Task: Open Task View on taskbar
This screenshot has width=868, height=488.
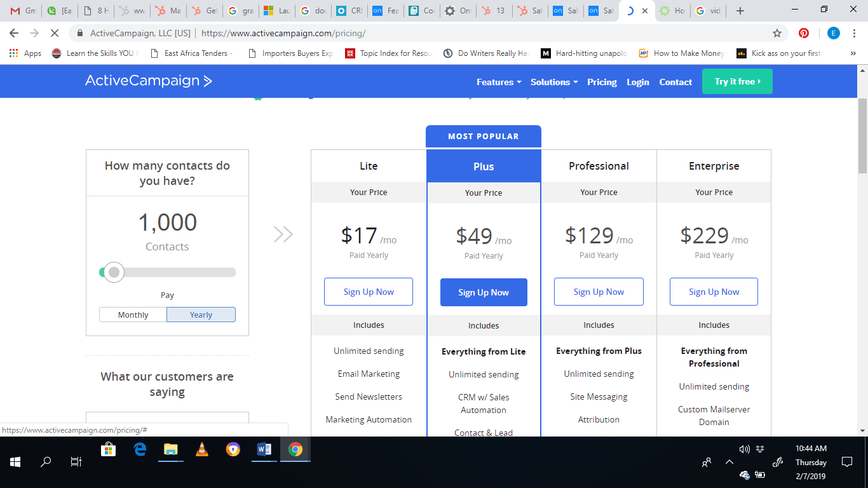Action: (76, 462)
